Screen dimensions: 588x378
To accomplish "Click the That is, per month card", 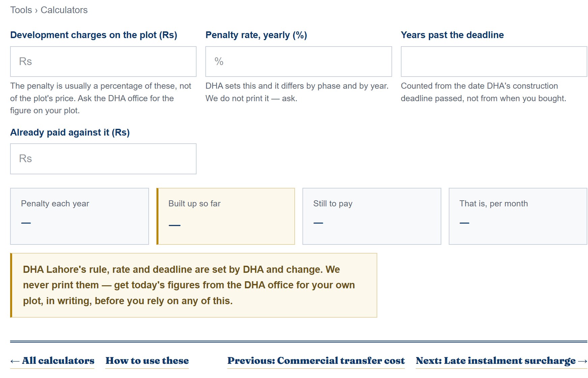I will pos(518,216).
